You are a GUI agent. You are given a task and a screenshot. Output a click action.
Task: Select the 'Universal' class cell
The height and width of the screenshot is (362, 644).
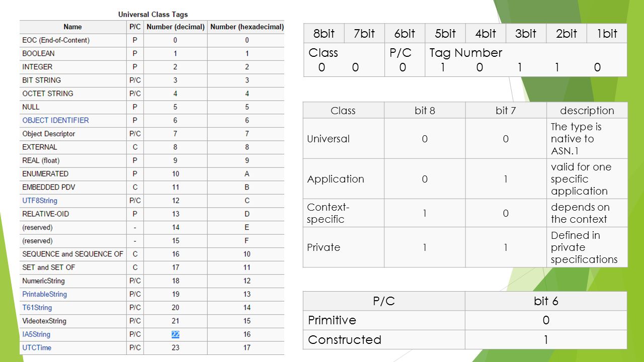(x=344, y=139)
